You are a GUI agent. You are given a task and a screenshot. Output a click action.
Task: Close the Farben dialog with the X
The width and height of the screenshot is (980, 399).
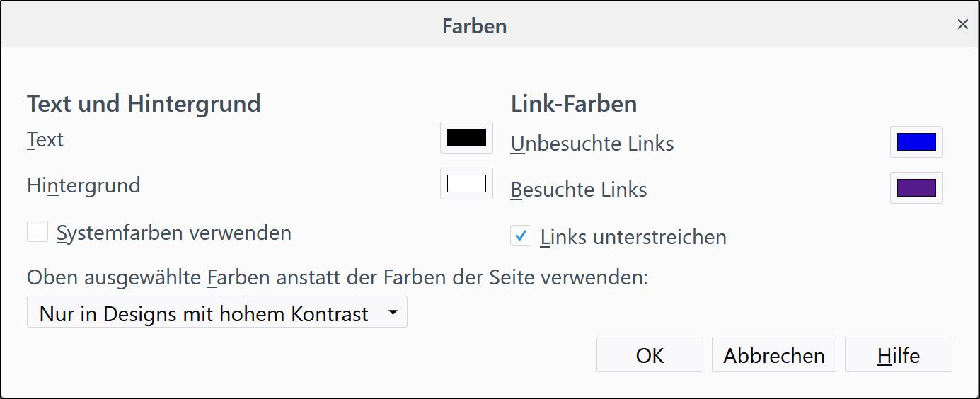click(x=962, y=25)
